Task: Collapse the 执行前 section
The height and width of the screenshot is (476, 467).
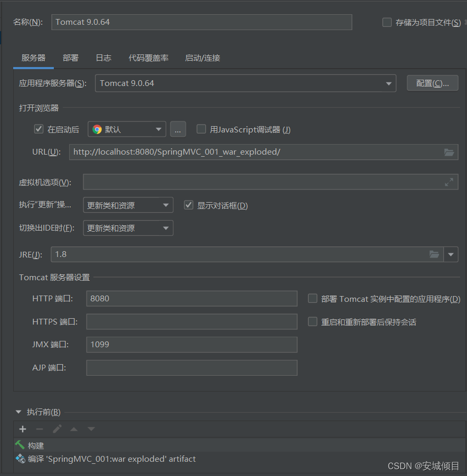Action: tap(18, 412)
